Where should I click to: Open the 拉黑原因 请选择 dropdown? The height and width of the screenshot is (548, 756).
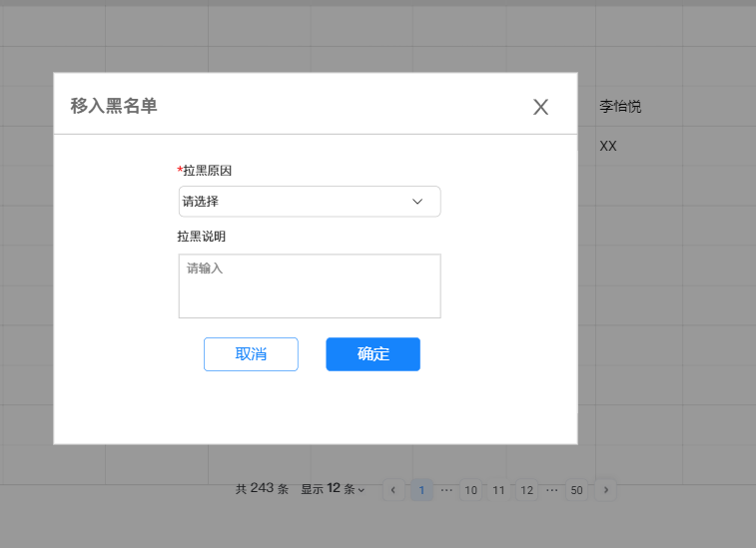310,202
